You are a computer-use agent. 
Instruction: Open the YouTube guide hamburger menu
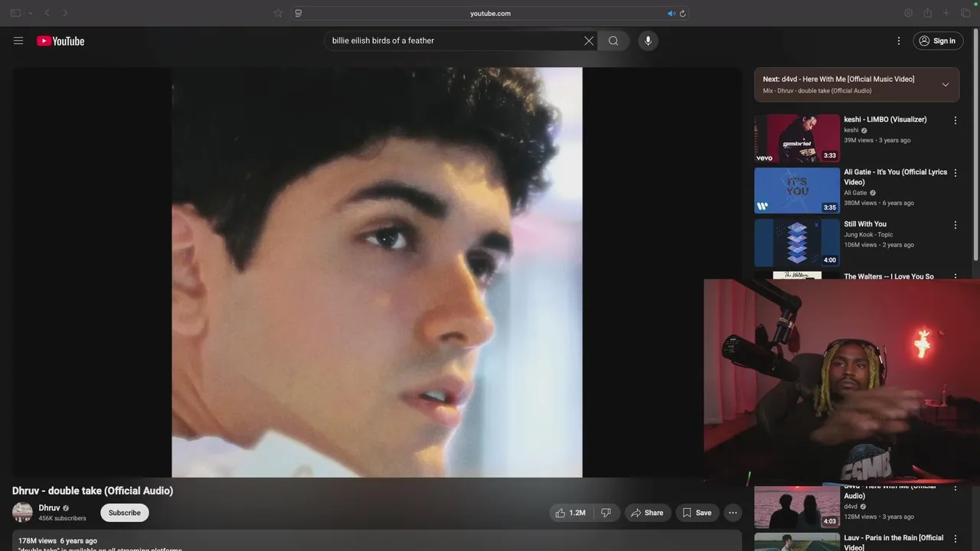point(18,41)
